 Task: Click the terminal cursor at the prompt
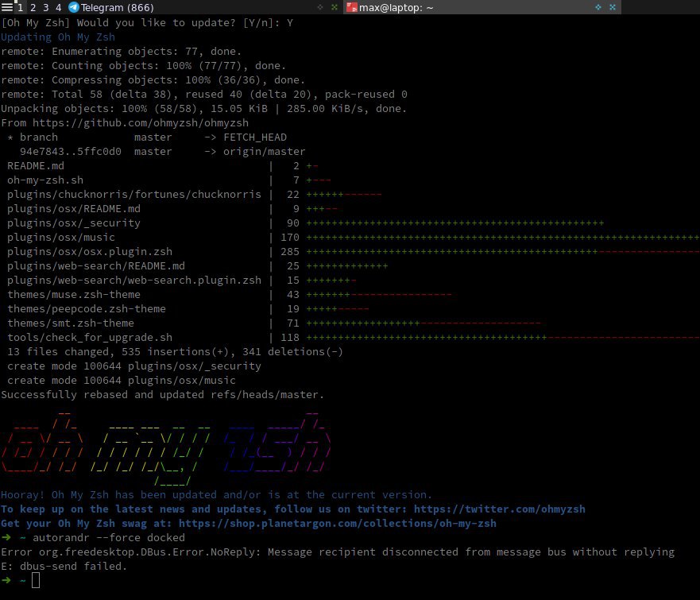click(x=36, y=580)
